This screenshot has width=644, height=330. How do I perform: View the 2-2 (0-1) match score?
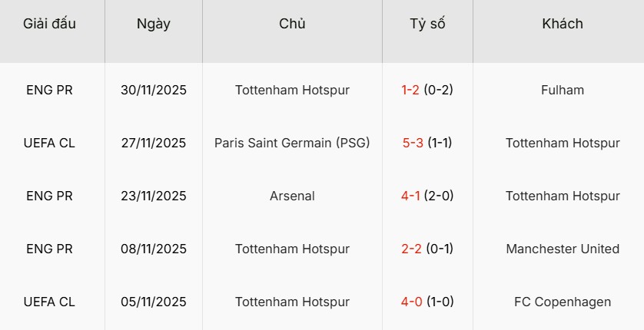click(427, 249)
